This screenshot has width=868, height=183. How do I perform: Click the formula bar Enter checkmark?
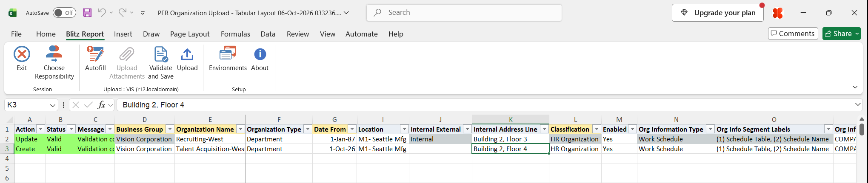click(x=89, y=105)
